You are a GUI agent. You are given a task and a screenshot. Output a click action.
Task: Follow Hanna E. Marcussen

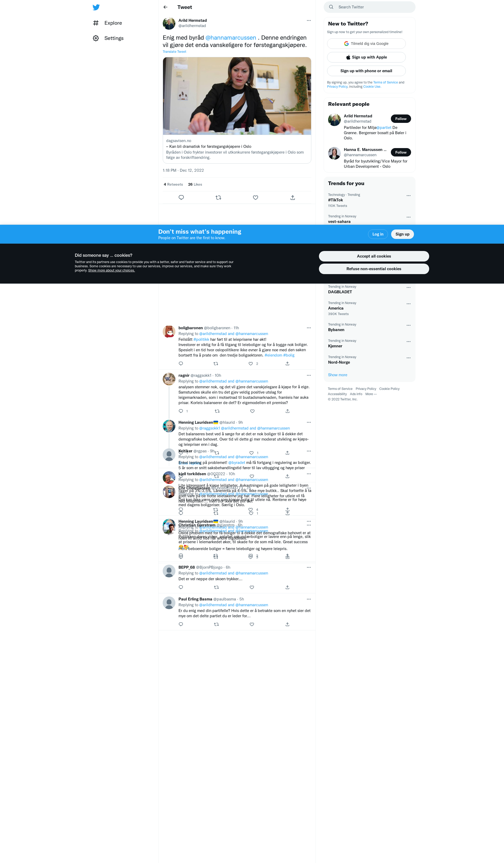click(x=401, y=152)
